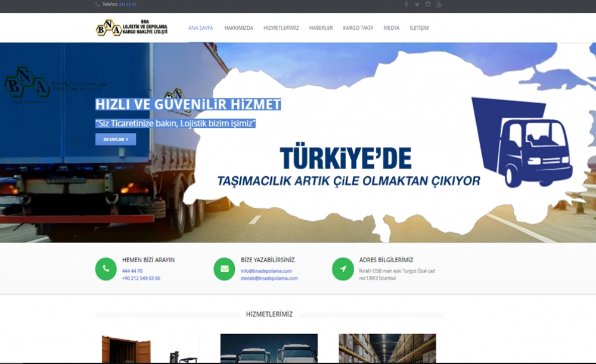This screenshot has width=596, height=364.
Task: Open the ANA SAYFA menu item
Action: click(x=200, y=28)
